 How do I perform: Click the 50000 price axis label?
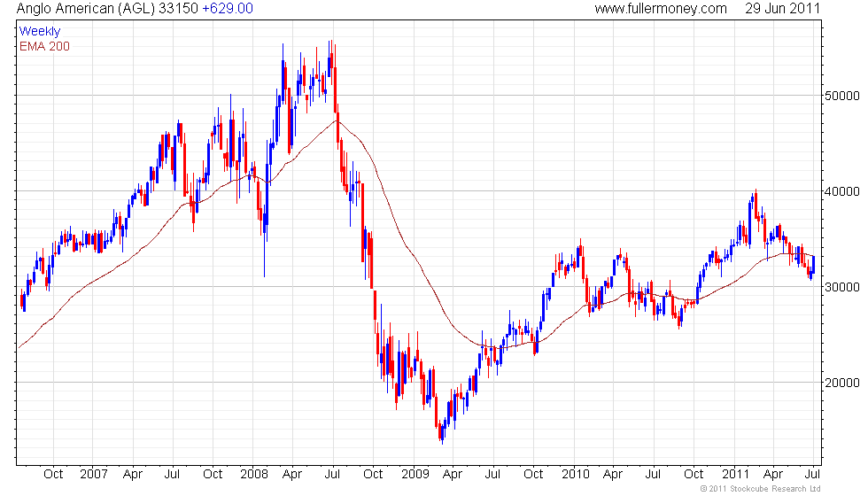pos(842,96)
